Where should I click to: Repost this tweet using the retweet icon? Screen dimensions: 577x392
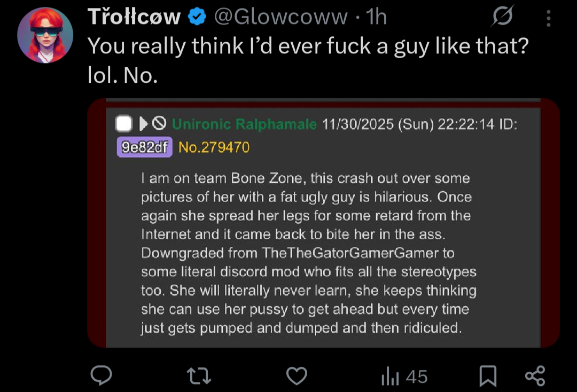(x=200, y=375)
